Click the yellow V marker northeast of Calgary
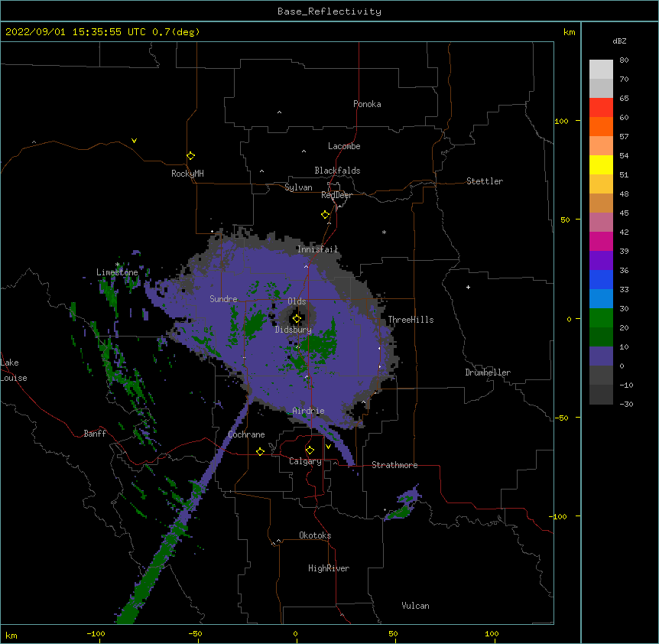 click(x=328, y=447)
